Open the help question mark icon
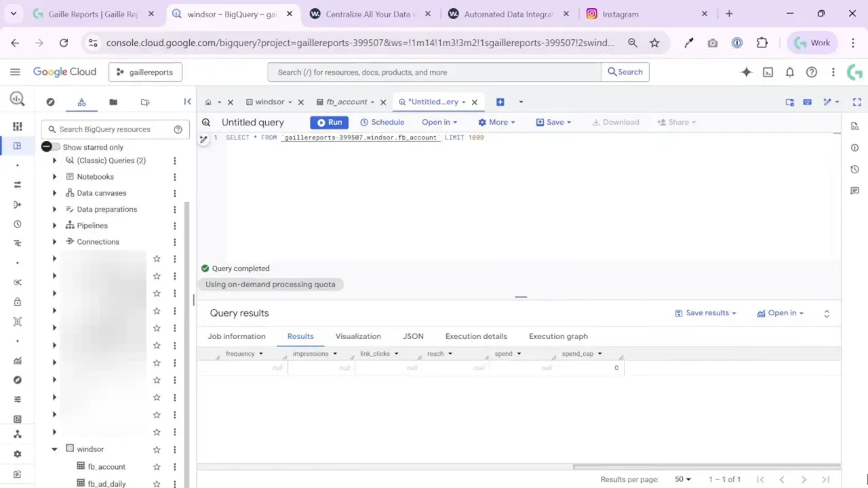Image resolution: width=868 pixels, height=488 pixels. click(811, 72)
